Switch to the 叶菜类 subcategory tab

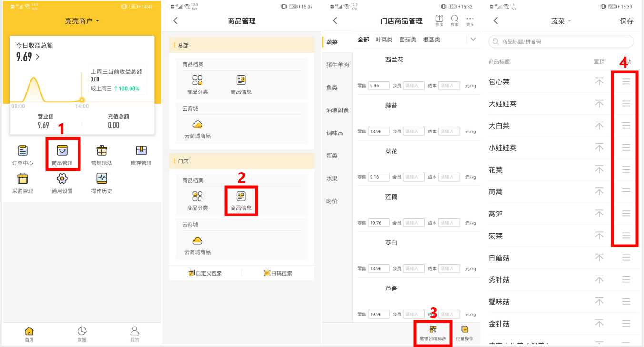384,40
